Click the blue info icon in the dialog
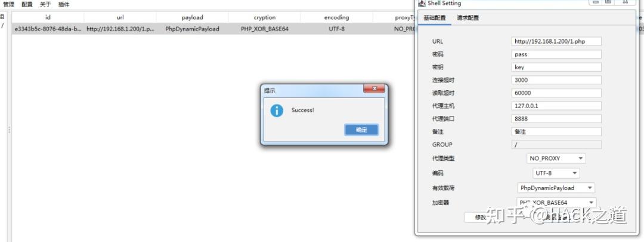Viewport: 644px width, 242px height. 277,111
